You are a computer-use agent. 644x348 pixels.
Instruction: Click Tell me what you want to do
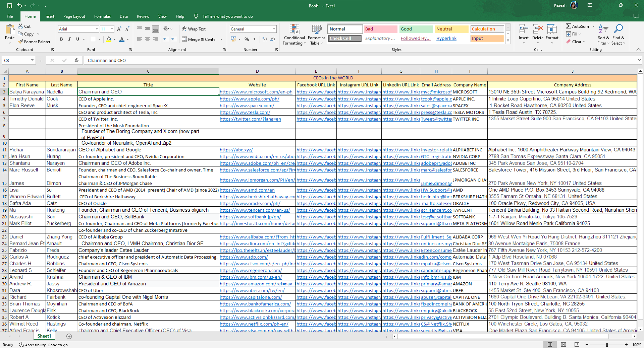point(227,16)
